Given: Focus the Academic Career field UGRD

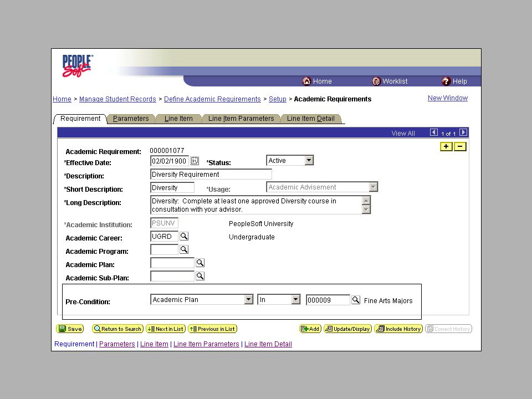Looking at the screenshot, I should (x=164, y=236).
